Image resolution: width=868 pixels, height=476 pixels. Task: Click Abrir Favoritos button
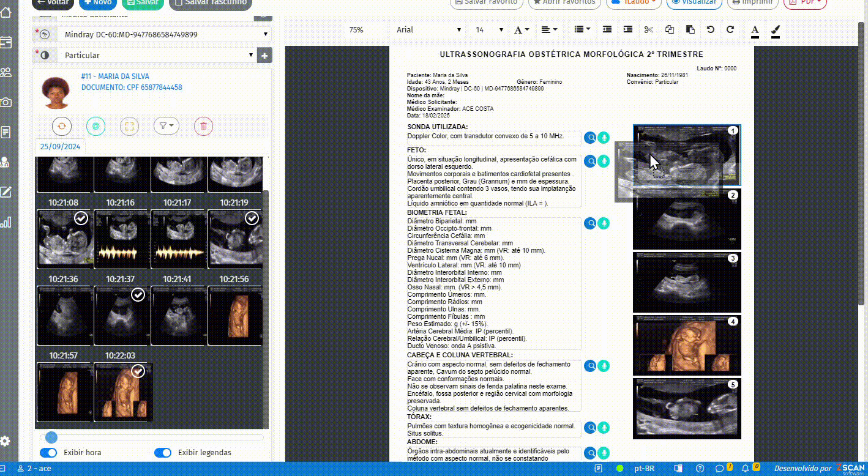pyautogui.click(x=564, y=2)
